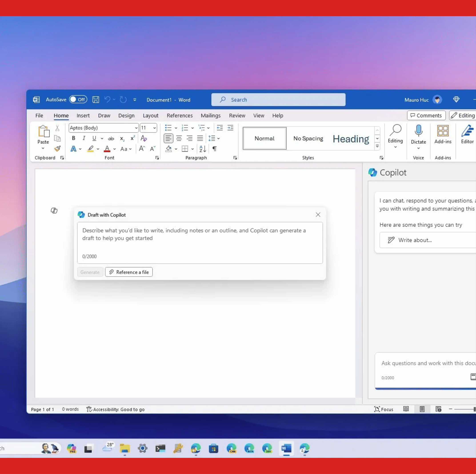The image size is (476, 474).
Task: Show paragraph marks pilcrow icon
Action: [215, 149]
